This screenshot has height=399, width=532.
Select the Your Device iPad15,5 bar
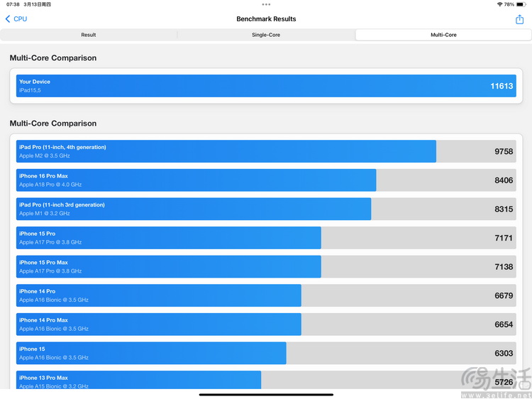point(266,86)
